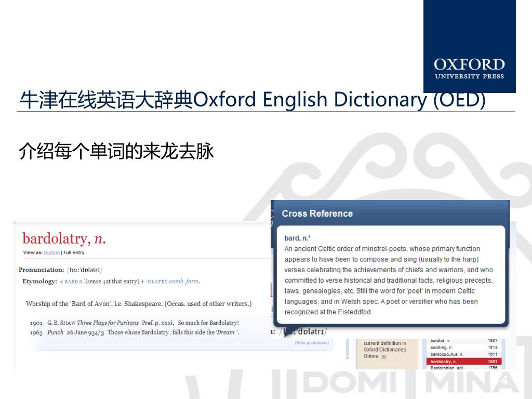Screen dimensions: 532x399
Task: Open the -OLATRY comb. form link
Action: coord(172,281)
